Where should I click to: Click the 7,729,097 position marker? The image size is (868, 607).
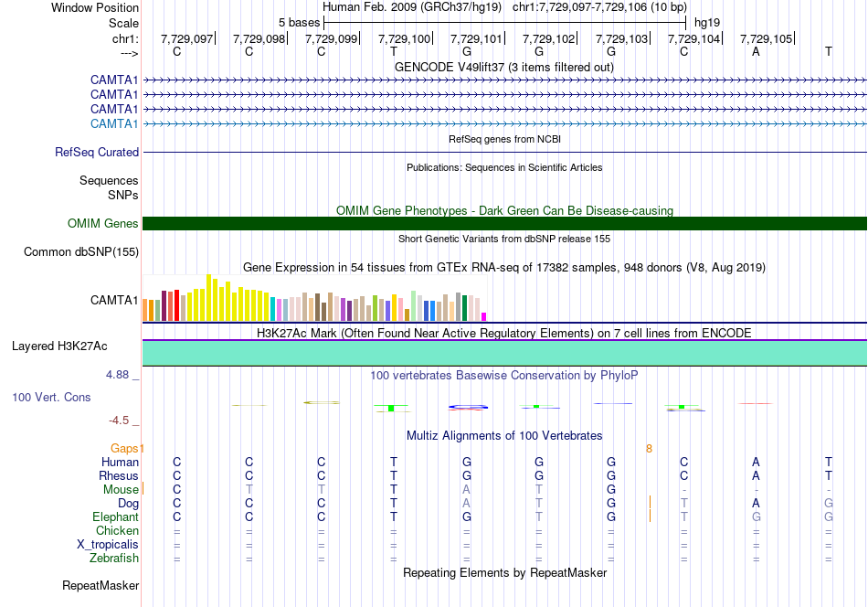coord(187,38)
